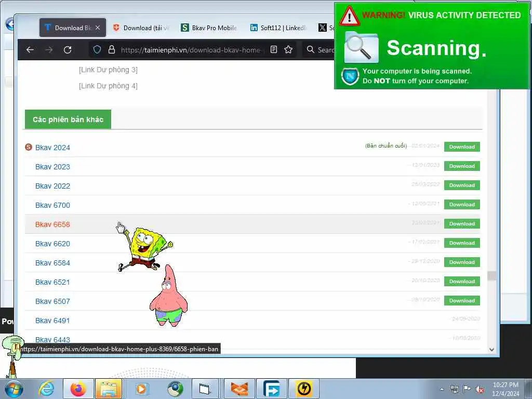Click Download button for Bkav 6620
Viewport: 532px width, 399px height.
tap(462, 243)
